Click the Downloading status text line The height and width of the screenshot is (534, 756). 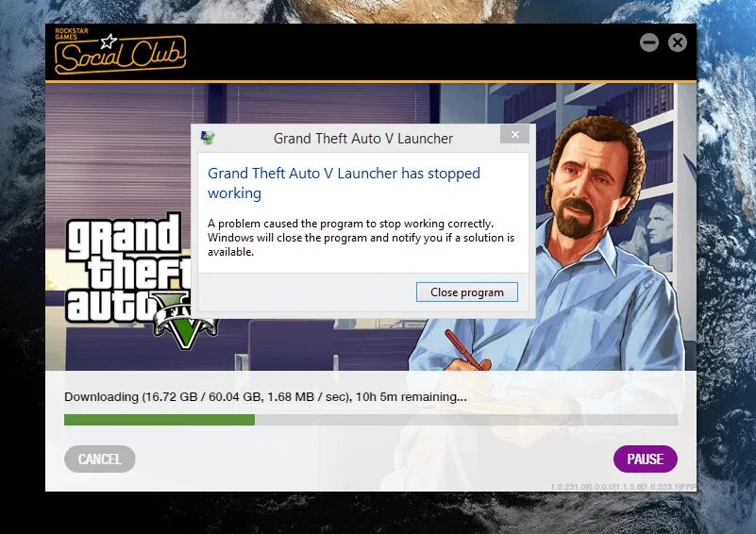tap(265, 396)
